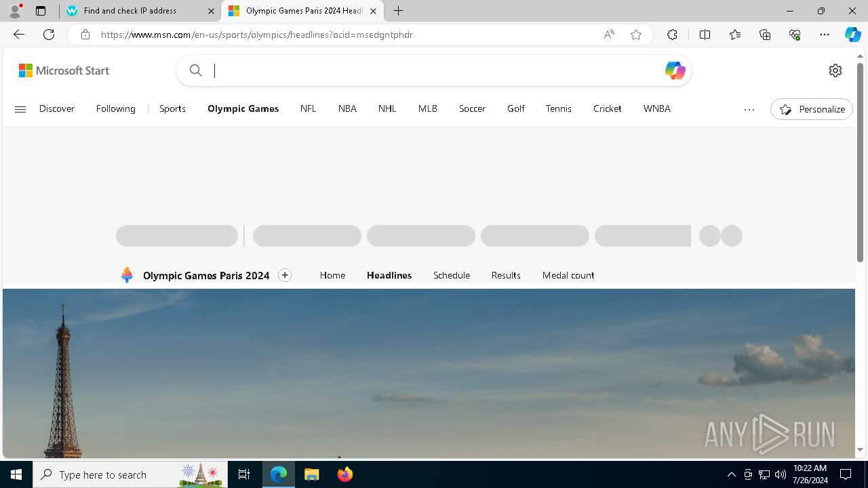Screen dimensions: 868x488
Task: Expand more navigation topics ellipsis
Action: pyautogui.click(x=749, y=109)
